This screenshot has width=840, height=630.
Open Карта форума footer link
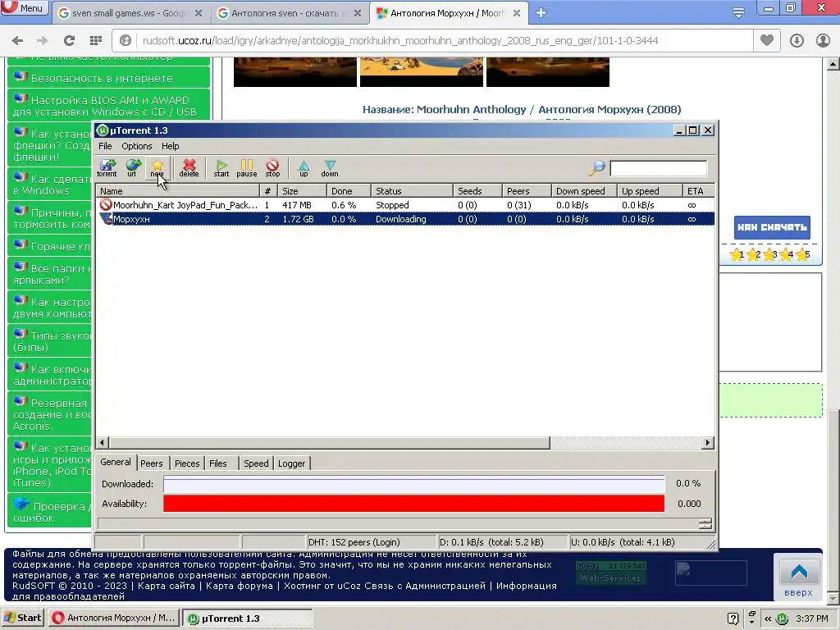coord(239,586)
